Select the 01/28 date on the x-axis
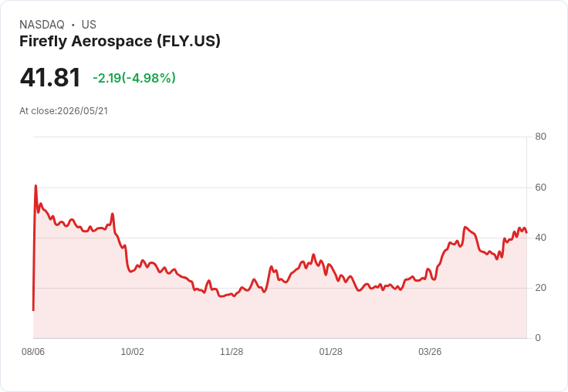Viewport: 568px width, 392px height. click(x=330, y=352)
